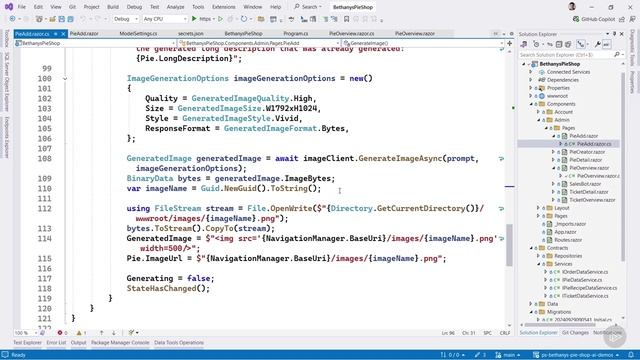Image resolution: width=640 pixels, height=360 pixels.
Task: Open the Analyze menu
Action: 176,7
